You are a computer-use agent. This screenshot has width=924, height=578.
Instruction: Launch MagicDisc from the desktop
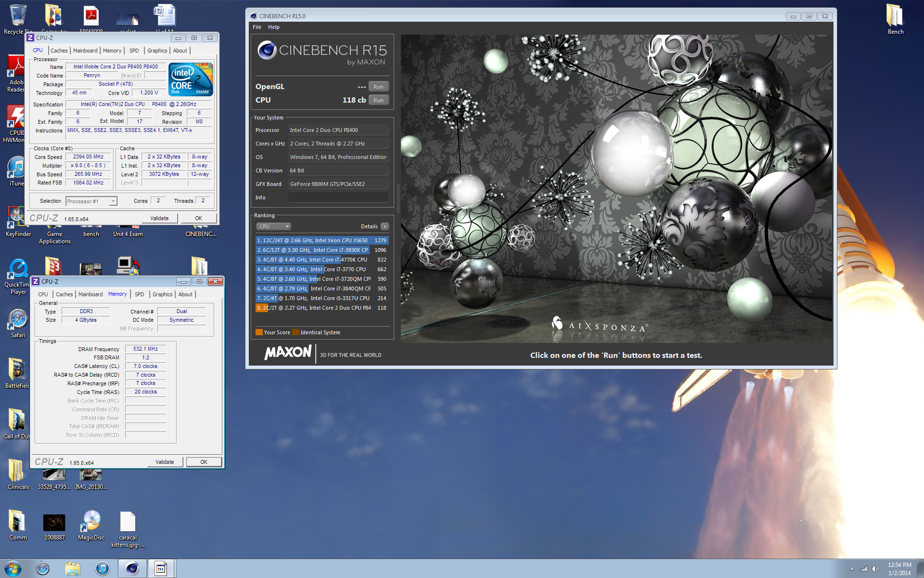click(x=91, y=525)
